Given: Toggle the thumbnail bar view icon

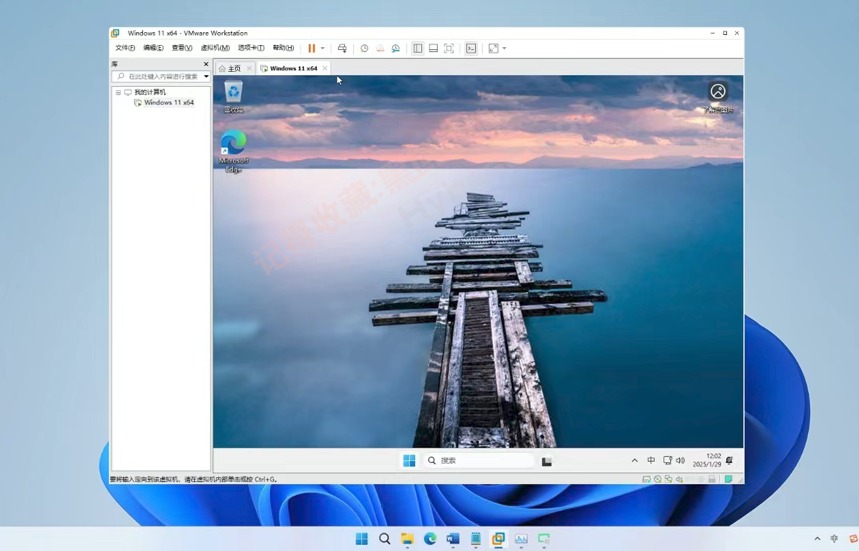Looking at the screenshot, I should click(433, 48).
